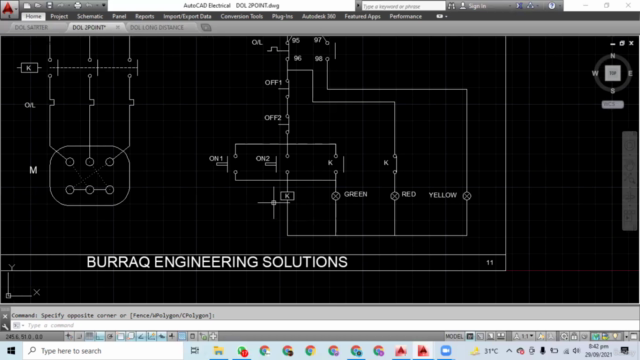Click the binoculars search icon
The width and height of the screenshot is (640, 360).
[451, 6]
